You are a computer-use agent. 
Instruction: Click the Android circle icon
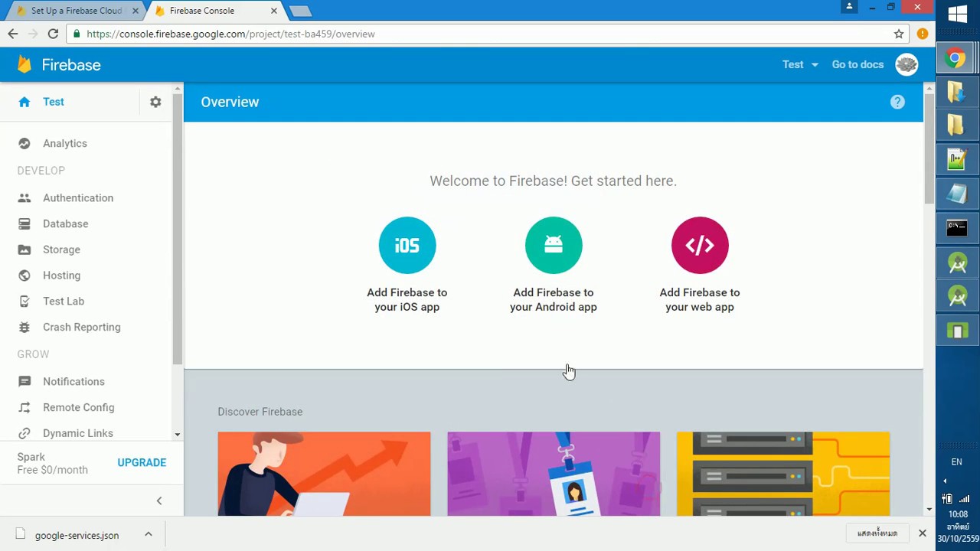coord(554,245)
